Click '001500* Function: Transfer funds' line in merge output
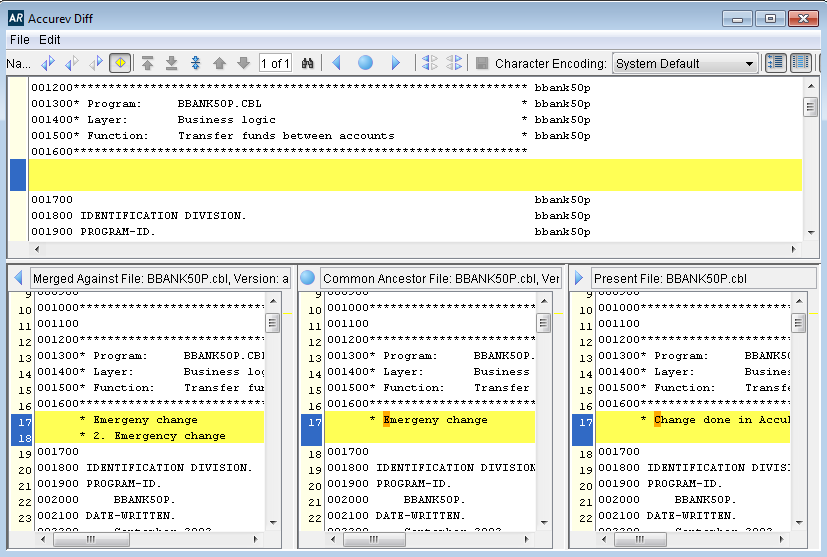 click(213, 136)
